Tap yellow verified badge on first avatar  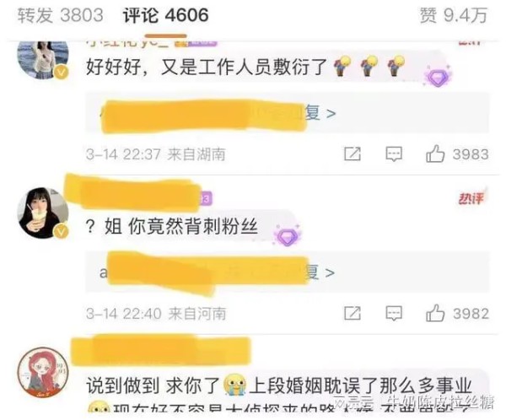[62, 73]
